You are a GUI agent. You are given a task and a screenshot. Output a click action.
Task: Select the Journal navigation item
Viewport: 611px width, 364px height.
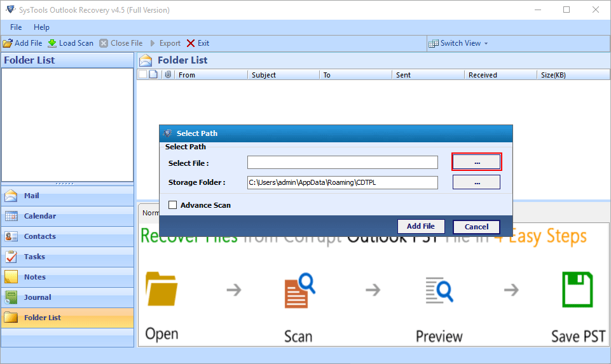pos(67,297)
